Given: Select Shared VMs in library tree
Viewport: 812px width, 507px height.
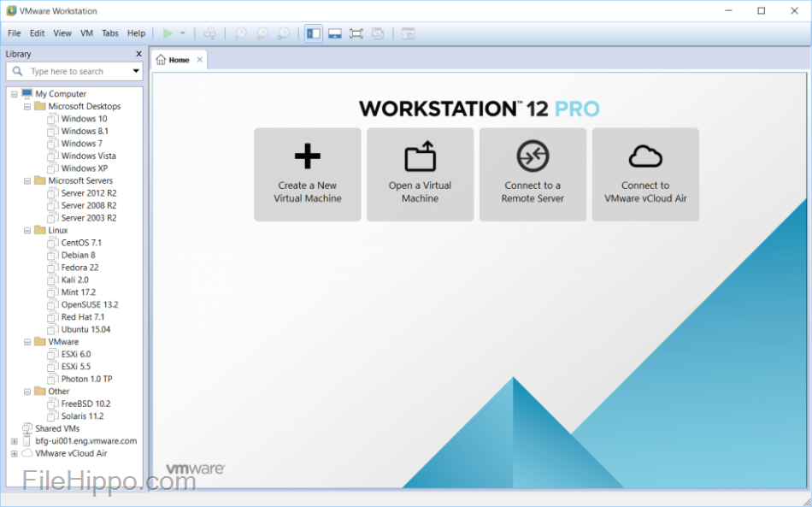Looking at the screenshot, I should coord(57,429).
